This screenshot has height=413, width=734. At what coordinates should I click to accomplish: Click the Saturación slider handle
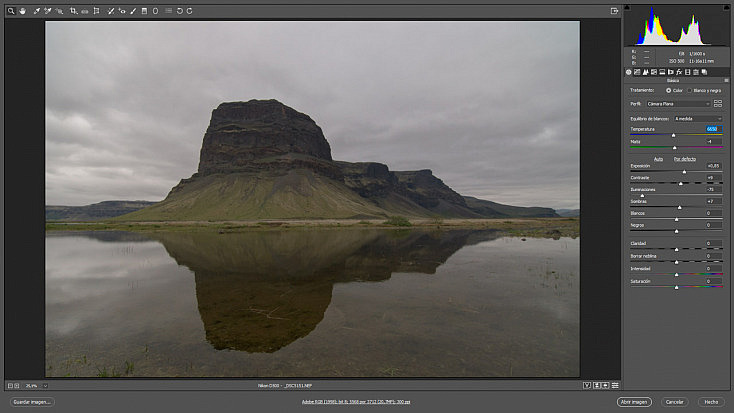pyautogui.click(x=676, y=287)
